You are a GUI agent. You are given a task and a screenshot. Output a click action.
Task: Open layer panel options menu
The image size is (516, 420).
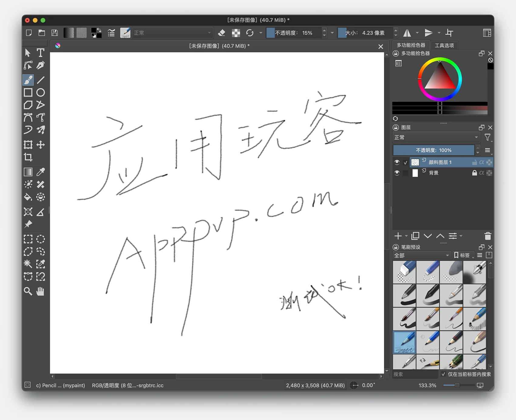(x=487, y=150)
